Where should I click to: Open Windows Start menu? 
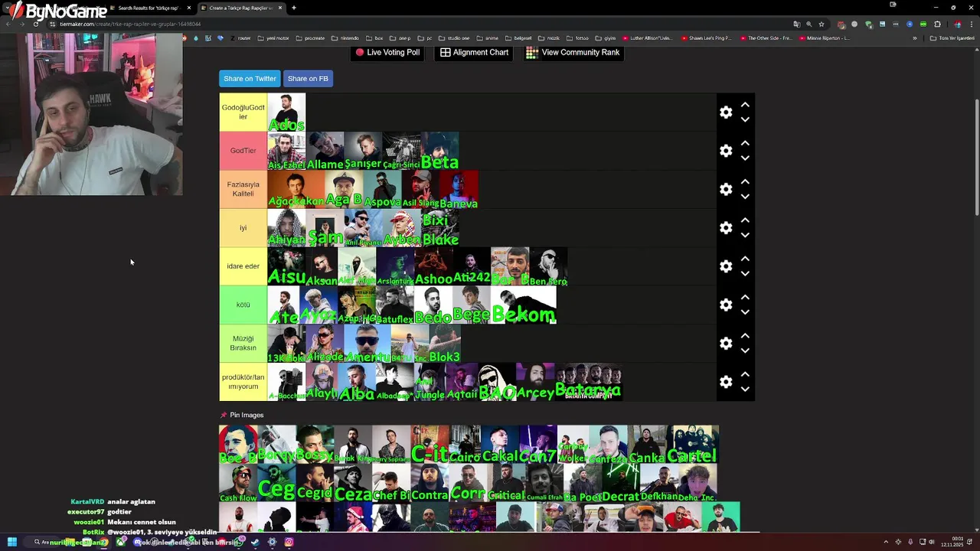pyautogui.click(x=11, y=542)
